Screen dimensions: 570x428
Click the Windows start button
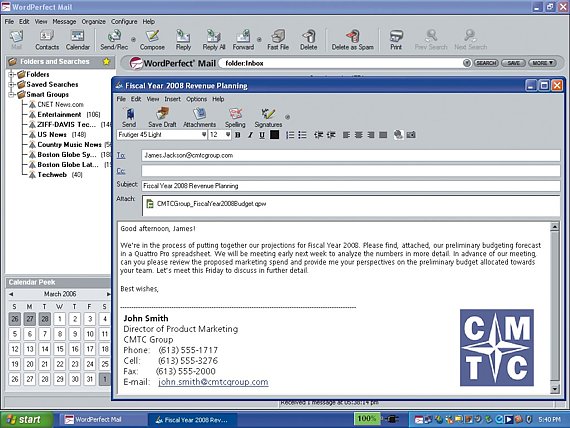pyautogui.click(x=26, y=420)
